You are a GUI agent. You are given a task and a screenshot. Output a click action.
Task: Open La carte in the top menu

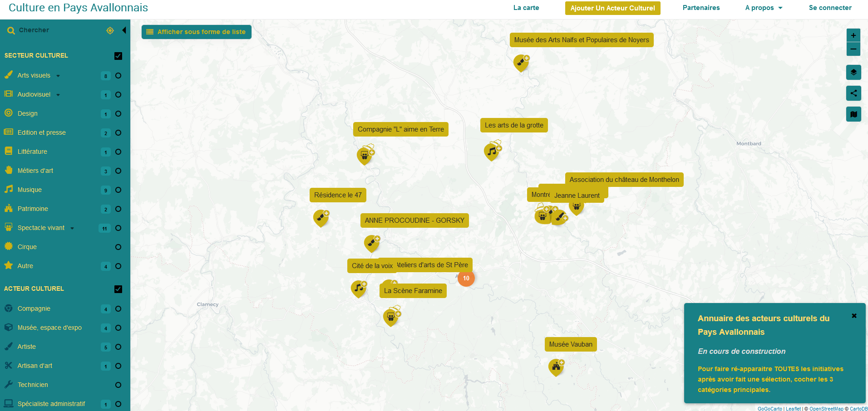click(x=526, y=8)
